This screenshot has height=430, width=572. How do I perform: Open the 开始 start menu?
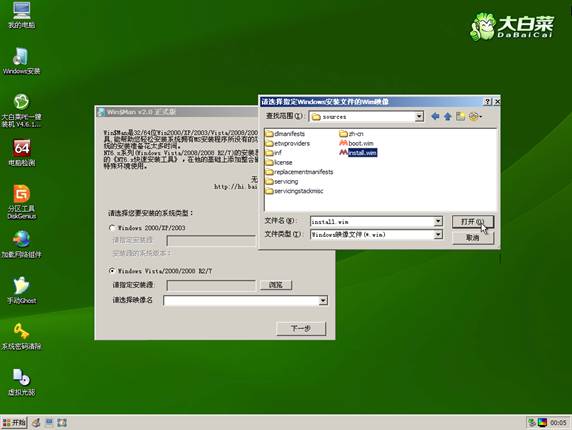pos(14,422)
